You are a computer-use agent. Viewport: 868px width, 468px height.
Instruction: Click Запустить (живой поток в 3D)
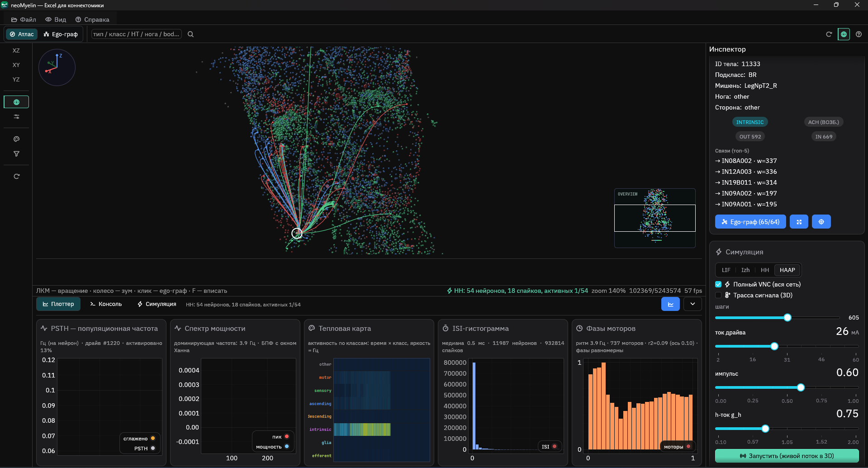click(x=787, y=456)
